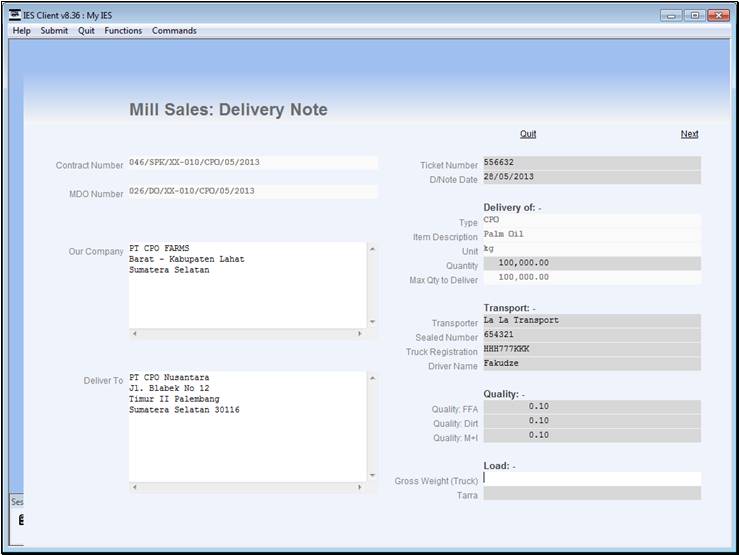This screenshot has height=555, width=739.
Task: Maximize the IES Client window
Action: click(695, 16)
